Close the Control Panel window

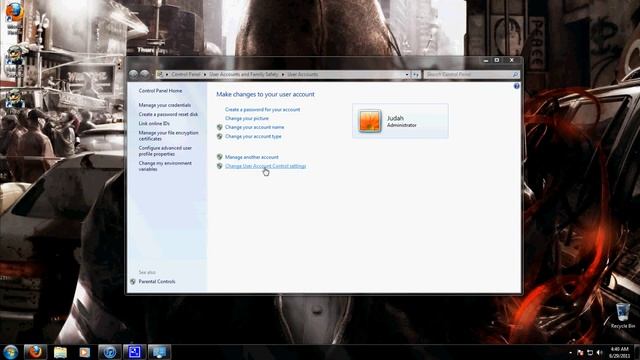tap(511, 60)
